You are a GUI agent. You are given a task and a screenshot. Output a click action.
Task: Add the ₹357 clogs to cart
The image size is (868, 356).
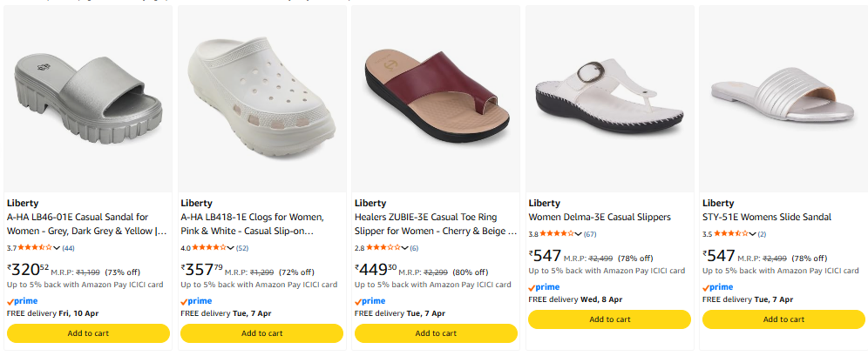261,332
